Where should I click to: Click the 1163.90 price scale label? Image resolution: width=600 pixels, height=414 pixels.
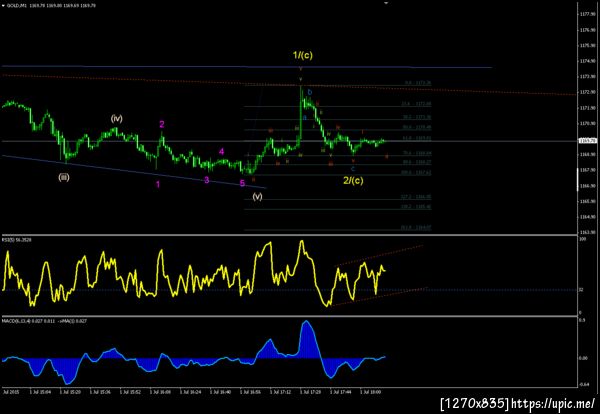coord(589,232)
